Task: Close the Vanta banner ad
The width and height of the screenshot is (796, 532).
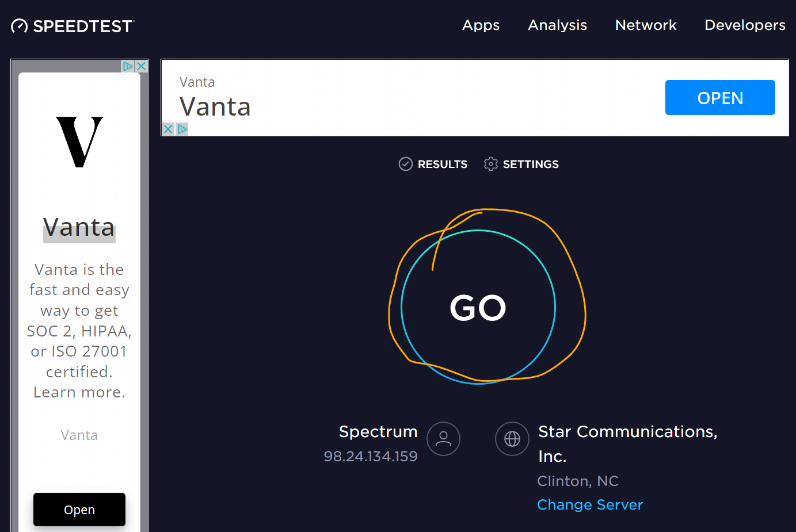Action: [x=167, y=129]
